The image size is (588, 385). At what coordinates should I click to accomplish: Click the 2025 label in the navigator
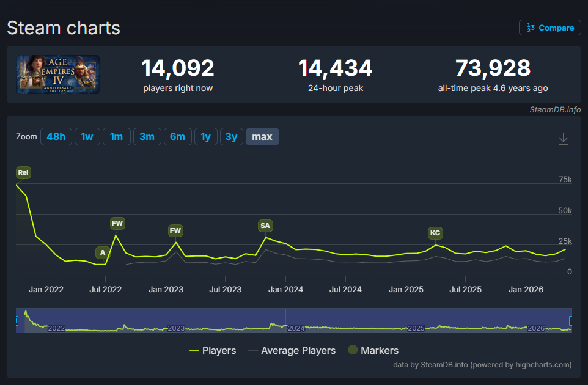416,328
